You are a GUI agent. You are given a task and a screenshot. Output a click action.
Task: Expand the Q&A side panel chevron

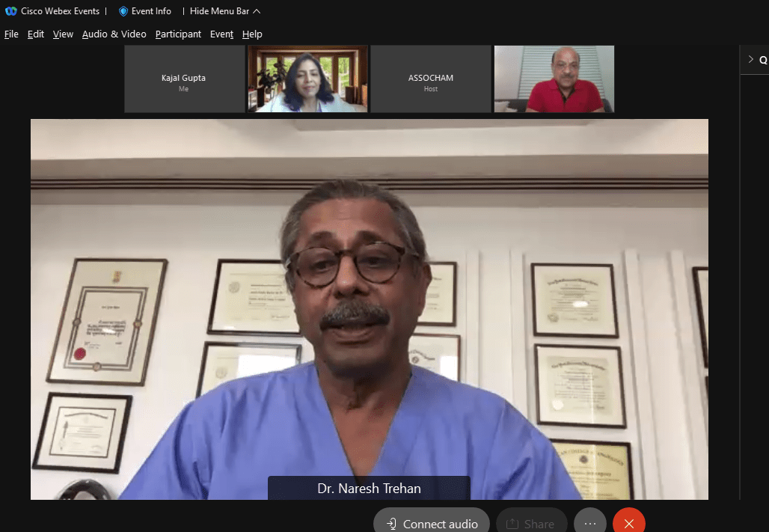point(751,60)
